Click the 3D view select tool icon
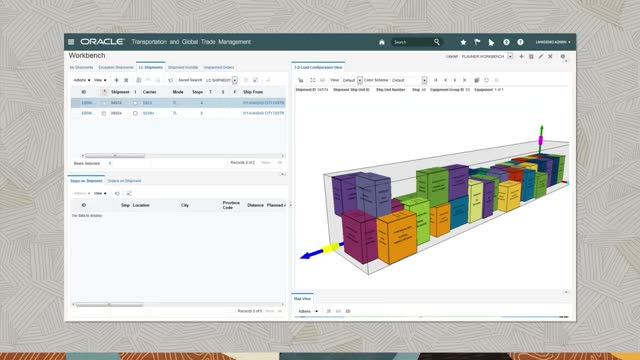Image resolution: width=640 pixels, height=360 pixels. click(x=300, y=80)
